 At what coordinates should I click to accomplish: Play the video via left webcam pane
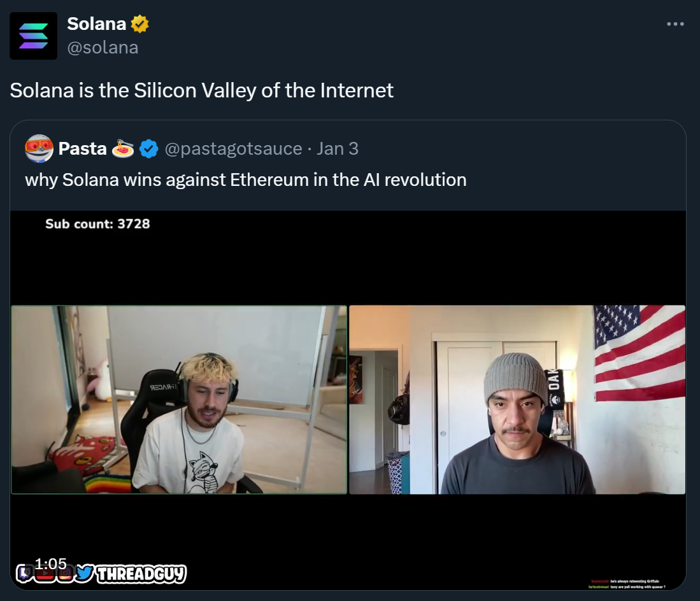(178, 400)
